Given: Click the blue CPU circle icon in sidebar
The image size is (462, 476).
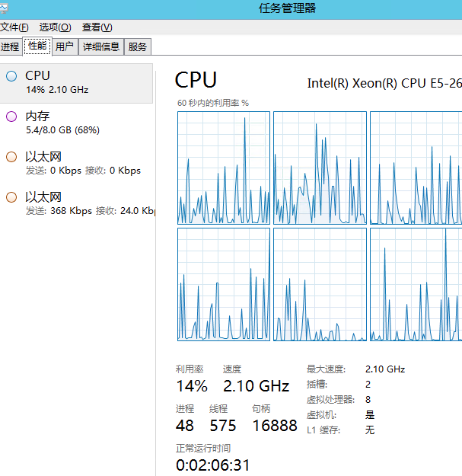Looking at the screenshot, I should 11,75.
